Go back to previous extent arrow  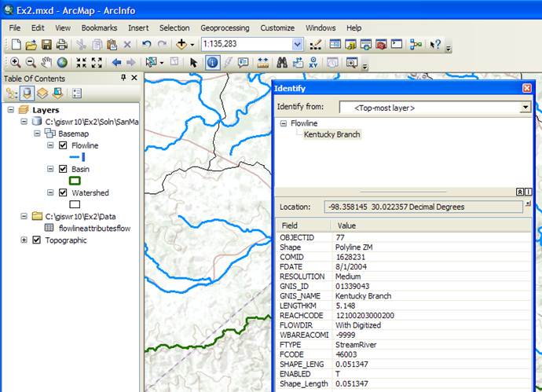tap(117, 62)
